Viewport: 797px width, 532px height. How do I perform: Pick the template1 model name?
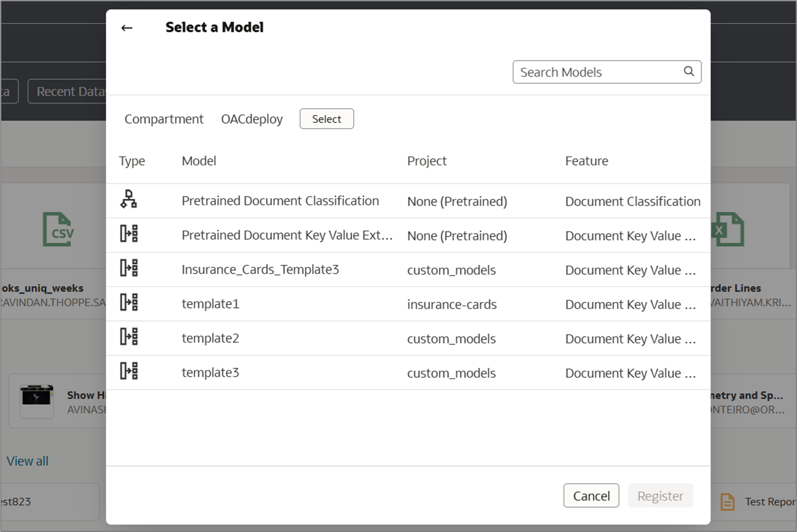(210, 304)
